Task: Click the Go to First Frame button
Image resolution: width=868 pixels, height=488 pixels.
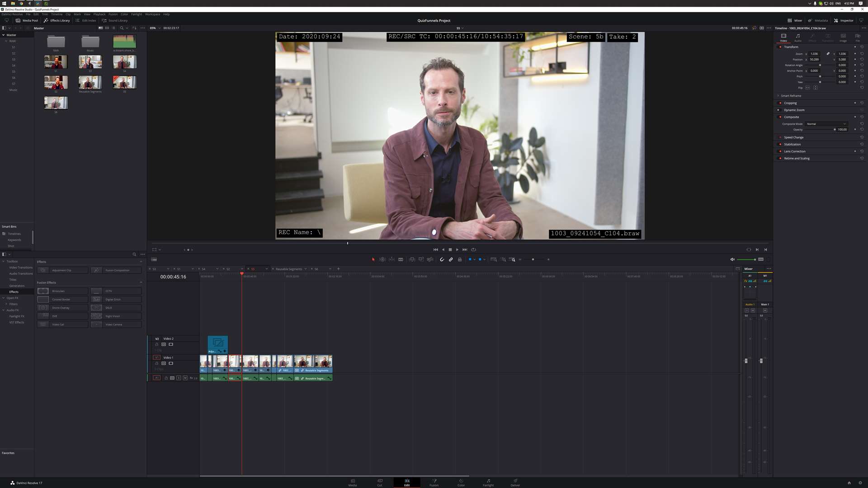Action: coord(435,249)
